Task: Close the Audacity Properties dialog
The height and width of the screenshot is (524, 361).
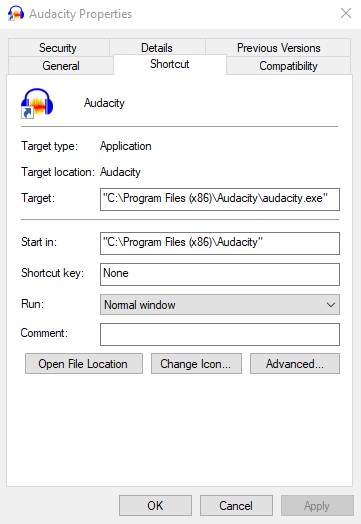Action: [346, 13]
